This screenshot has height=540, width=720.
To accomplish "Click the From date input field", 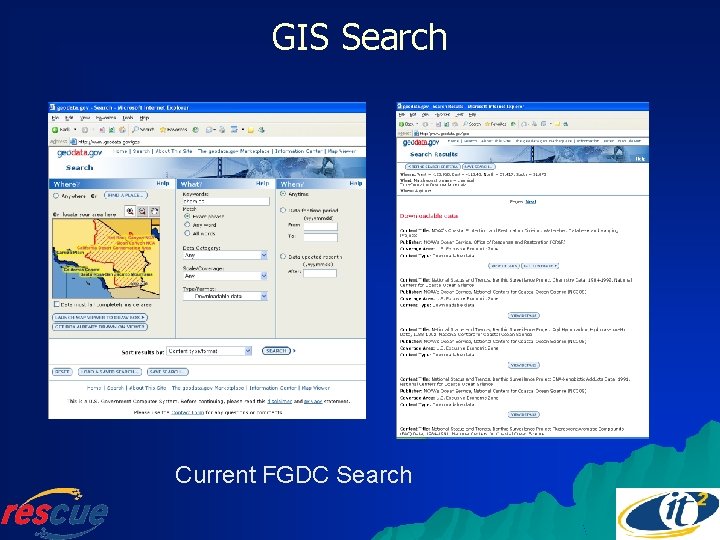I will [x=321, y=226].
